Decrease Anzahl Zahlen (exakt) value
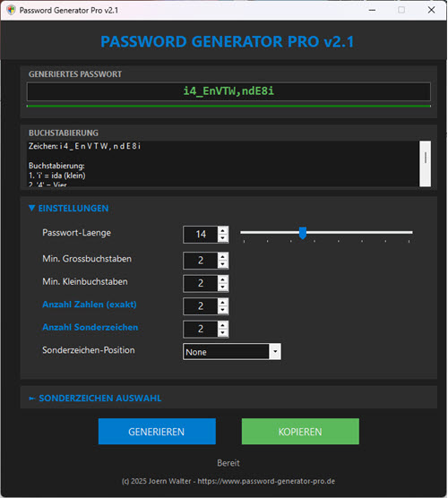This screenshot has width=448, height=498. (x=223, y=310)
